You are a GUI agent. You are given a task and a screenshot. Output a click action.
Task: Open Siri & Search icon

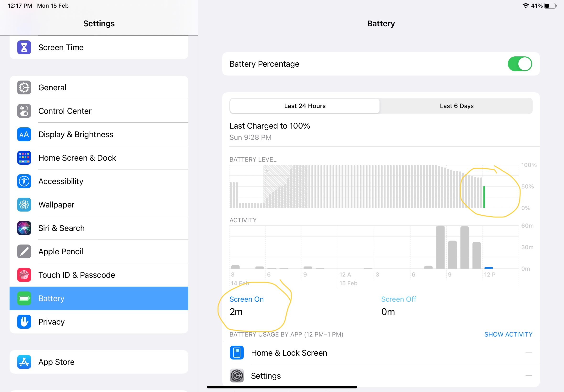24,228
